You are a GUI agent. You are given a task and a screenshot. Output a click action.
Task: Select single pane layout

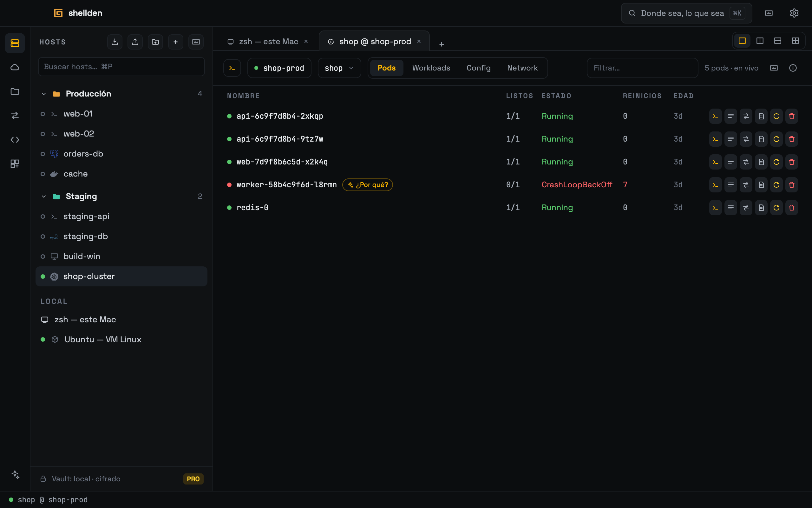[x=742, y=41]
